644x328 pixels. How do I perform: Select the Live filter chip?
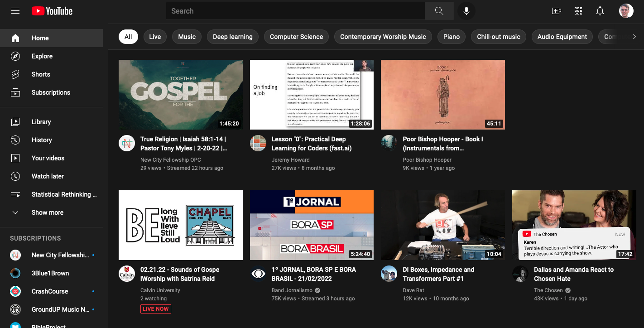[x=155, y=37]
